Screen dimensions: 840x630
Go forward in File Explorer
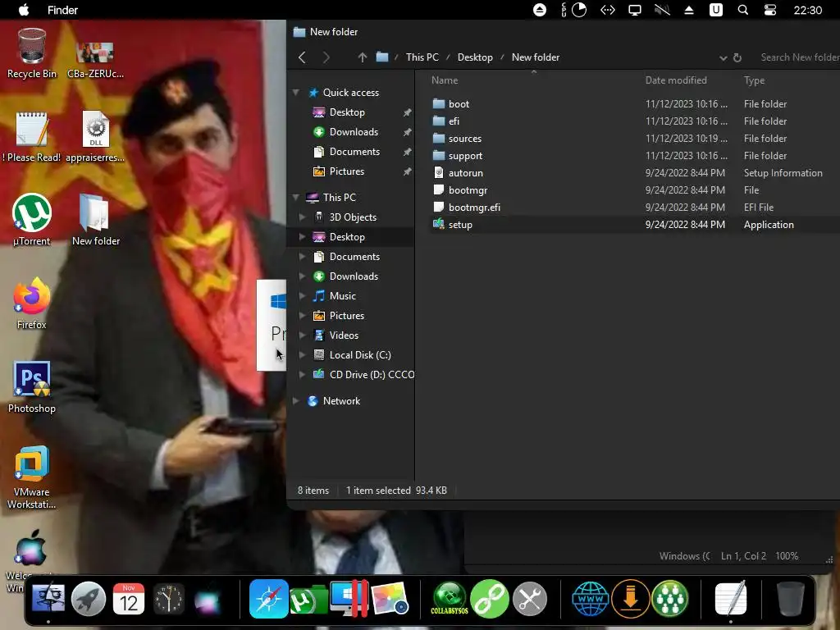326,57
